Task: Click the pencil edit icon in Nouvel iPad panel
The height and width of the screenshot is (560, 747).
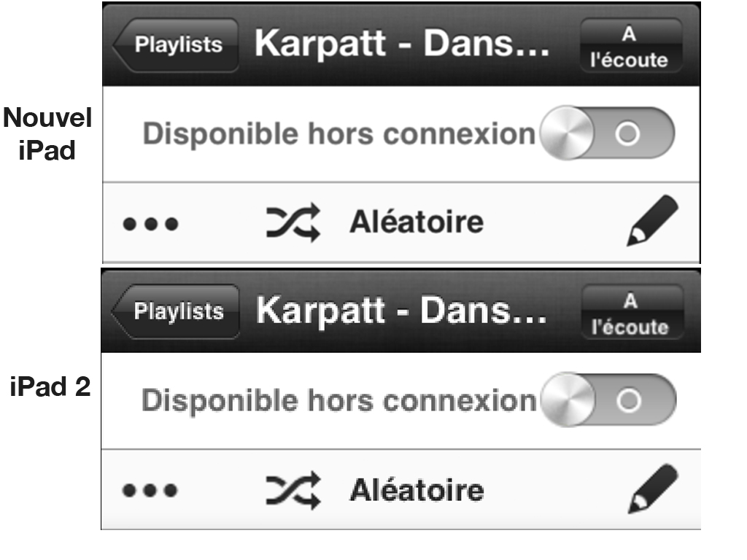Action: (652, 220)
